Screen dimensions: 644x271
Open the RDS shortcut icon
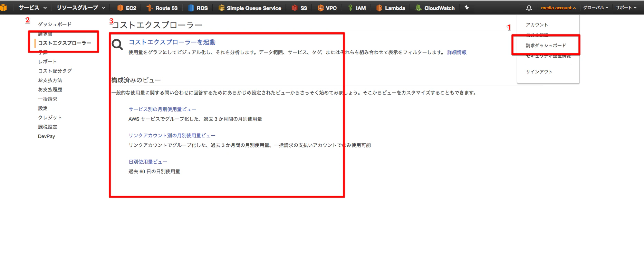191,8
